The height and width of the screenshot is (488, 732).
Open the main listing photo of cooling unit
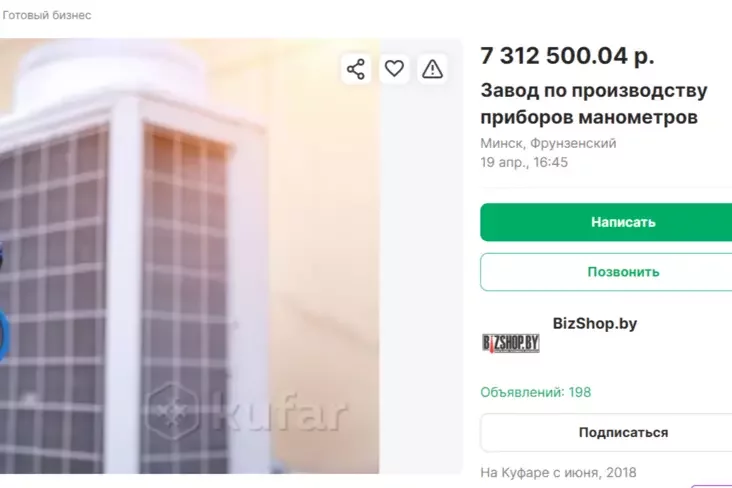[x=189, y=256]
